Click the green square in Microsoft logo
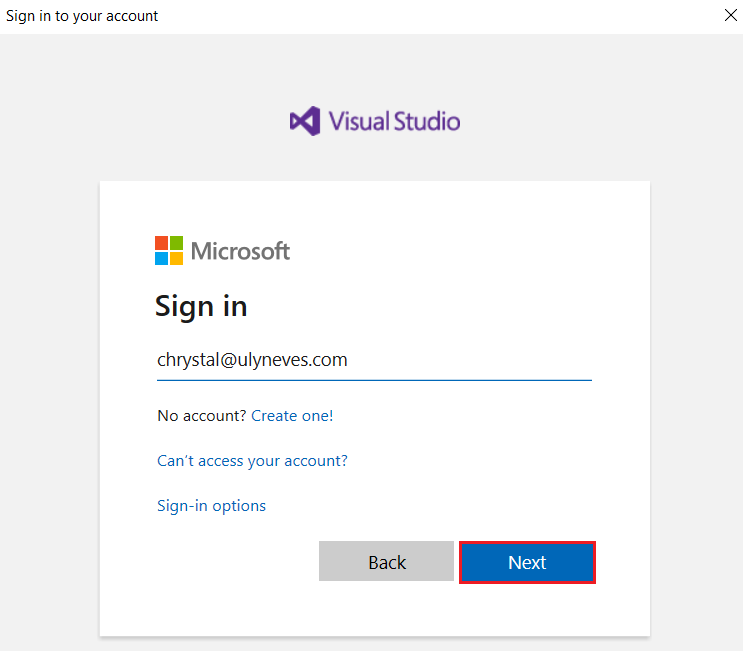The height and width of the screenshot is (651, 743). (176, 243)
